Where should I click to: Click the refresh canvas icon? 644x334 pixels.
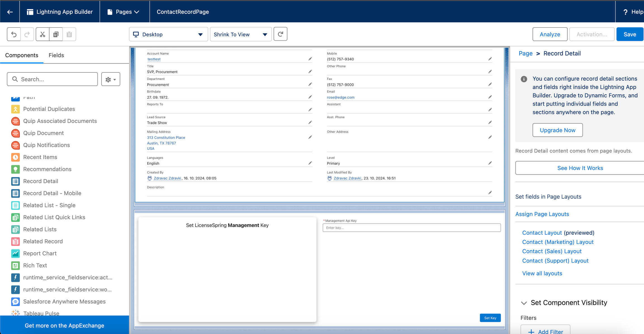point(280,34)
